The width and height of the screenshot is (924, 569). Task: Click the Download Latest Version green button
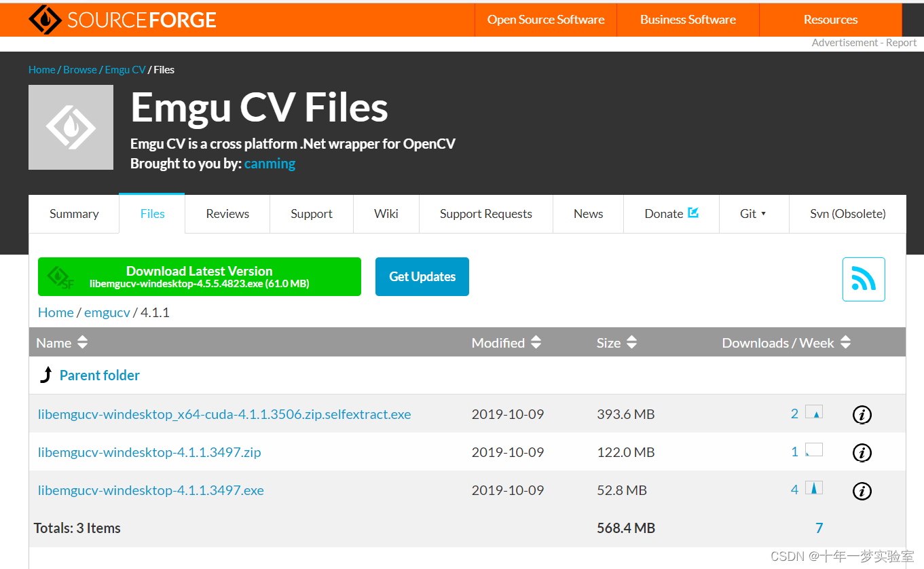[200, 276]
